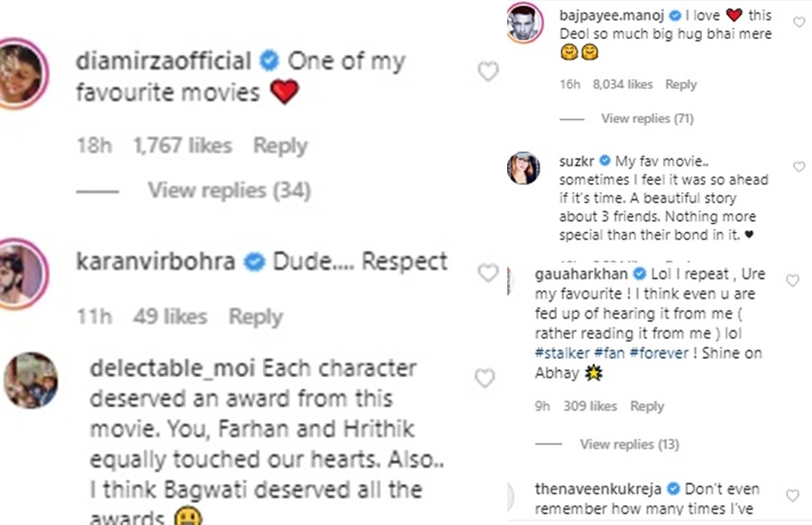
Task: Reply to diamirzaofficial's comment
Action: [280, 146]
